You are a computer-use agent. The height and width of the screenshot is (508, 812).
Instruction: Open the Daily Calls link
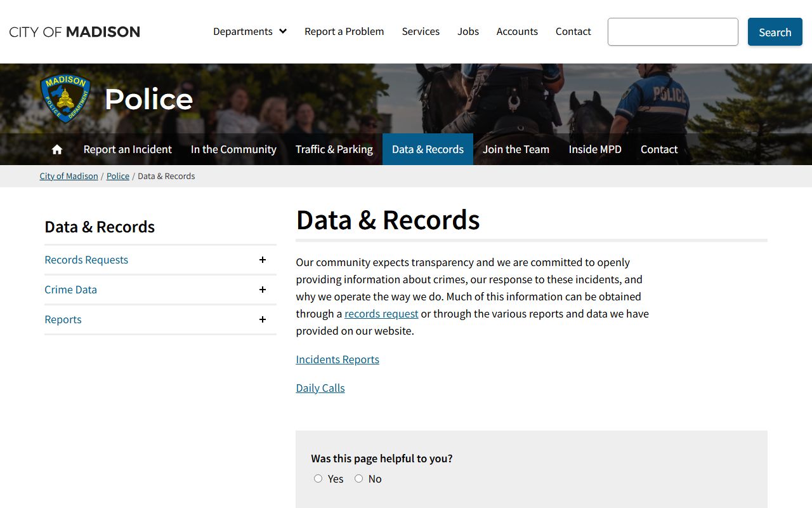pyautogui.click(x=320, y=388)
